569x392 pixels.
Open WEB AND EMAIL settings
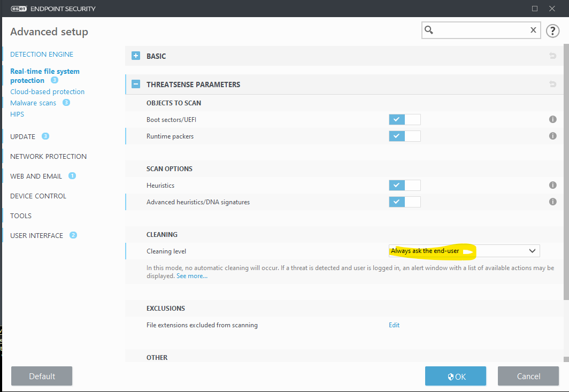pos(36,176)
